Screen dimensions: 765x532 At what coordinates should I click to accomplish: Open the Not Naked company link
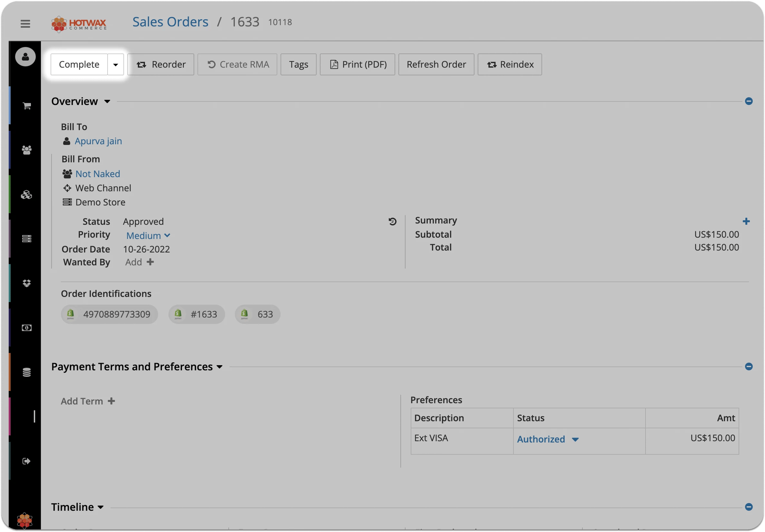pyautogui.click(x=97, y=174)
